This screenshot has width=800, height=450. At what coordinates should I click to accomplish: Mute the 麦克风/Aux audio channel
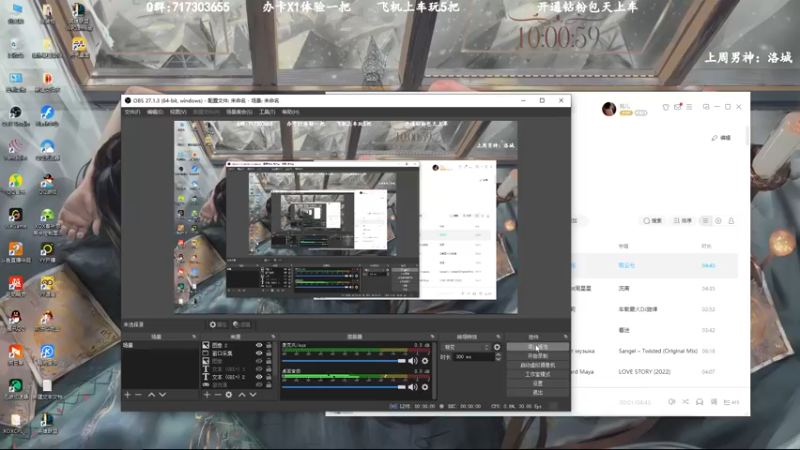coord(413,361)
